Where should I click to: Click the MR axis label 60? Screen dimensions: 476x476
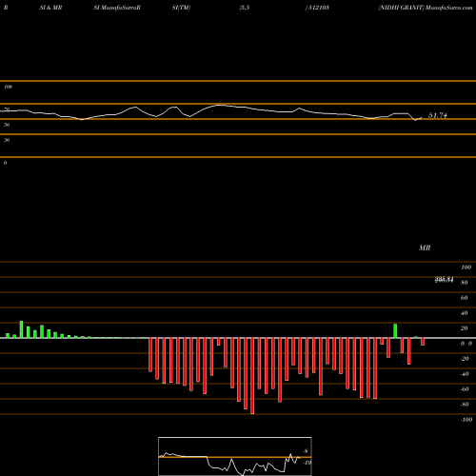[x=465, y=298]
